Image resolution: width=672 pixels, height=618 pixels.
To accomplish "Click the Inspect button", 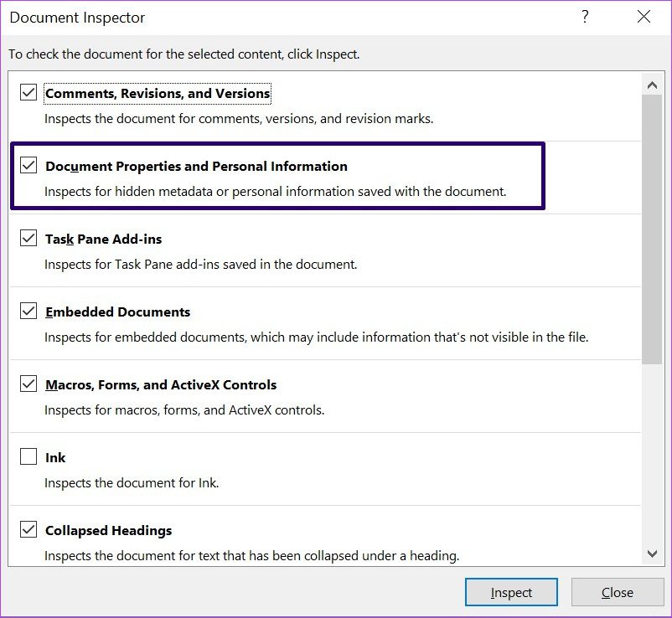I will tap(511, 592).
